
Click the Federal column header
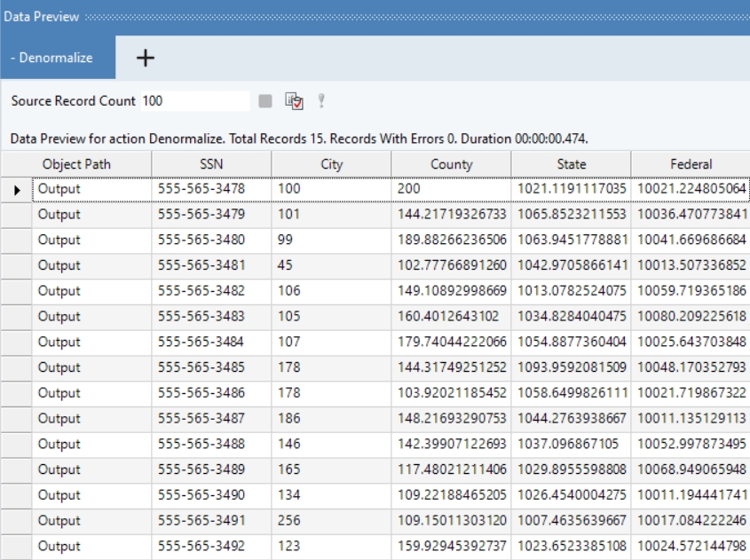(691, 164)
